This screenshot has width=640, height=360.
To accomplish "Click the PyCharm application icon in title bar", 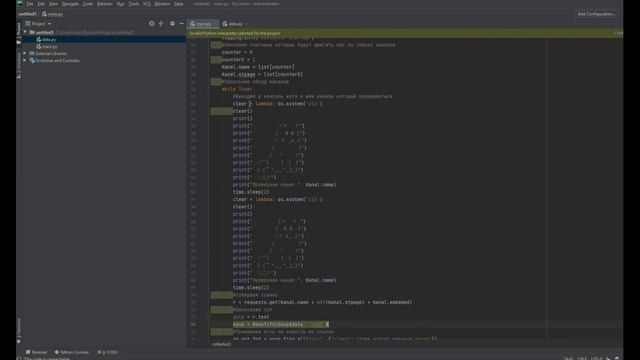I will coord(20,4).
